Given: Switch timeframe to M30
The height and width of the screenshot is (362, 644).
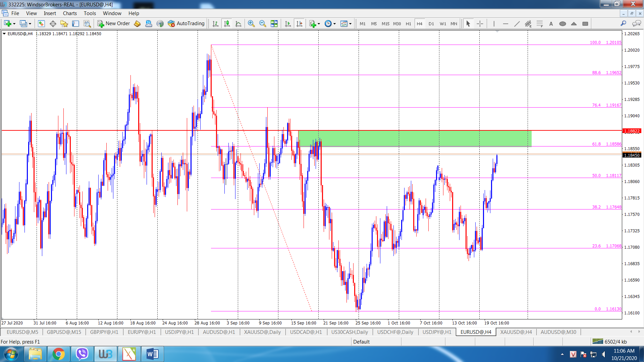Looking at the screenshot, I should (397, 23).
